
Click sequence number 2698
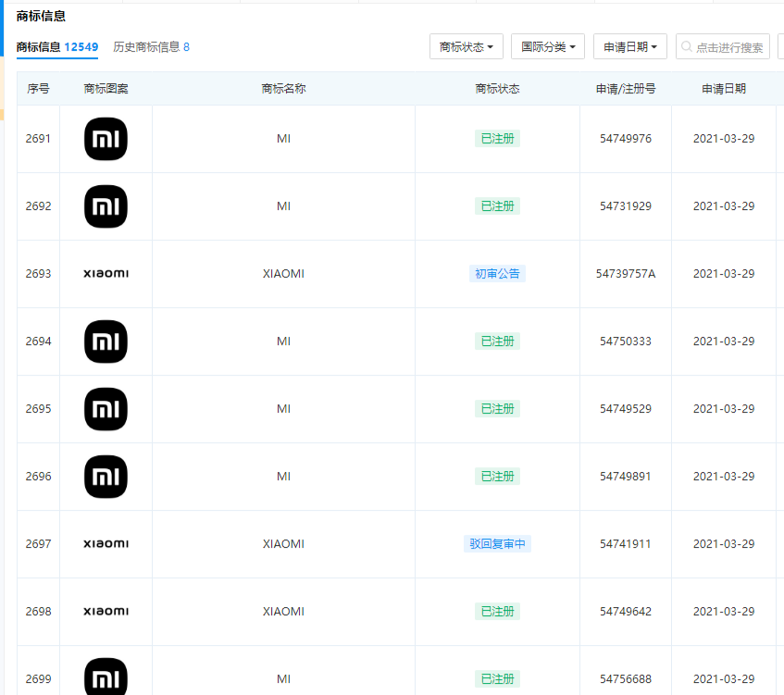[38, 611]
